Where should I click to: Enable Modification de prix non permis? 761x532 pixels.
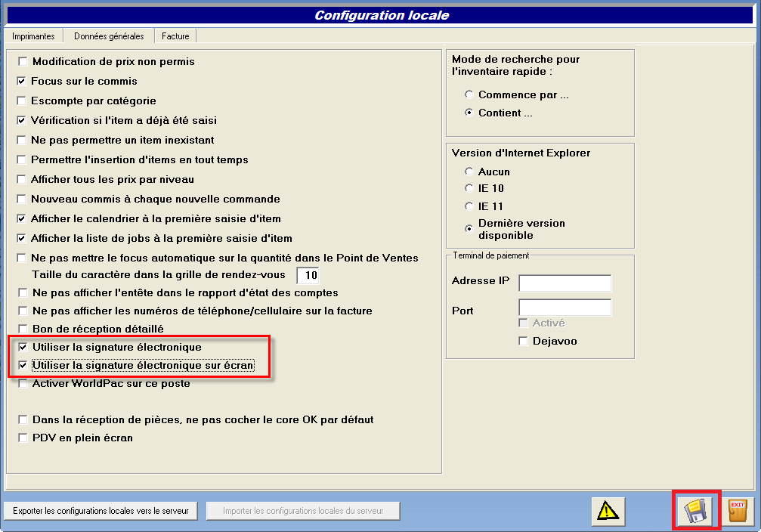coord(23,62)
